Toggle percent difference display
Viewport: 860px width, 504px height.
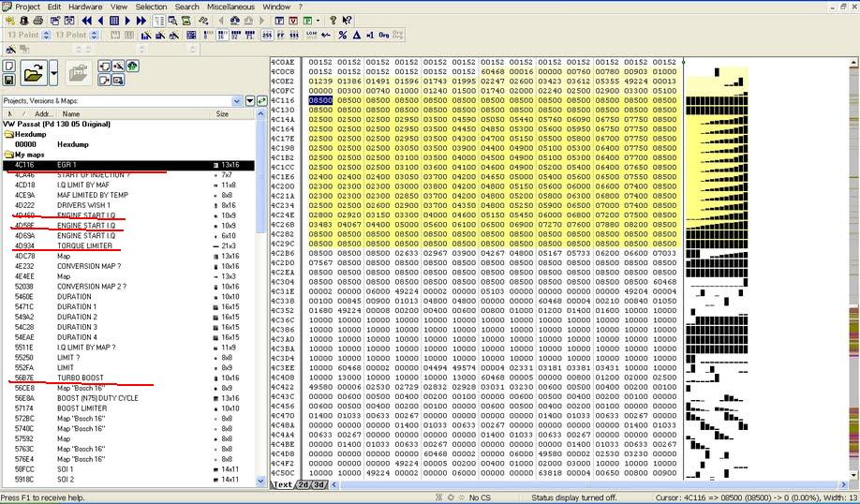tap(343, 35)
